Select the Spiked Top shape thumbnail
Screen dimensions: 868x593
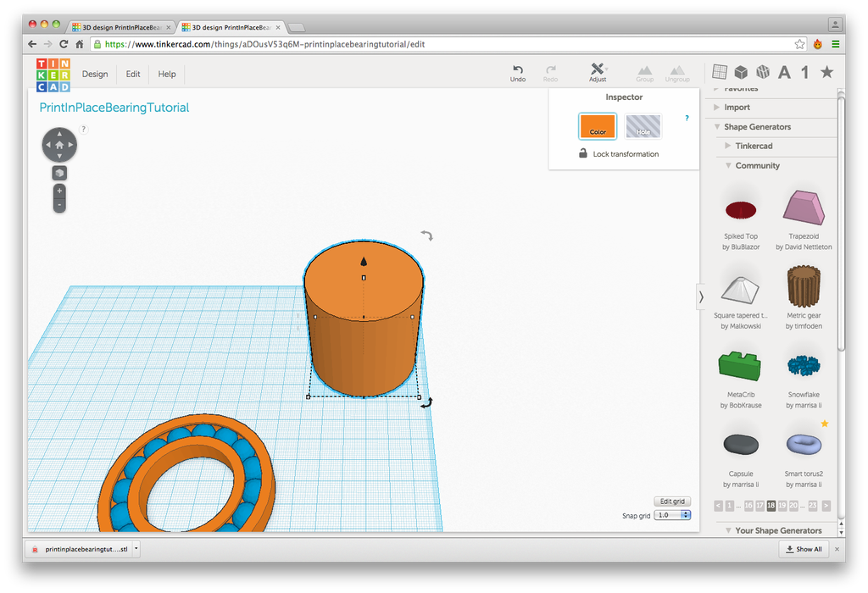pos(741,209)
